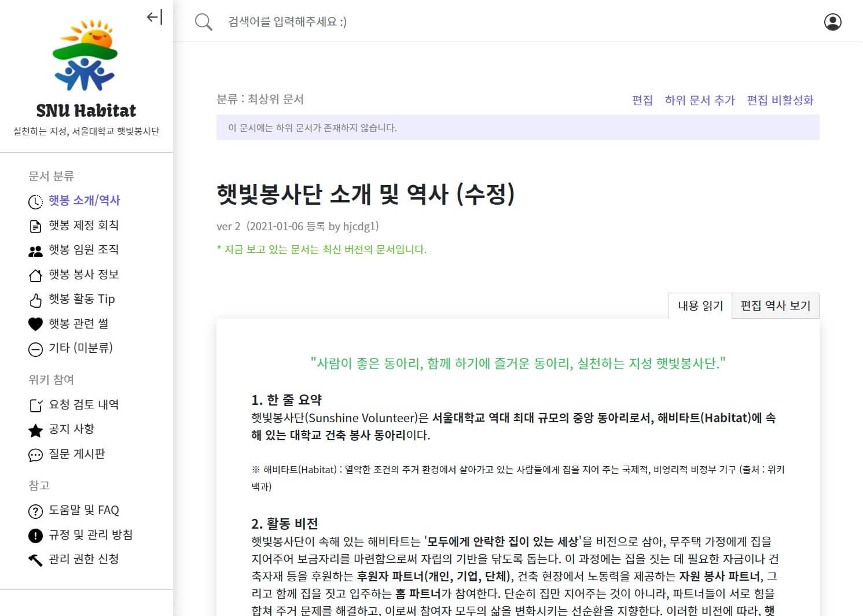The width and height of the screenshot is (863, 616).
Task: Open the user profile icon
Action: (832, 22)
